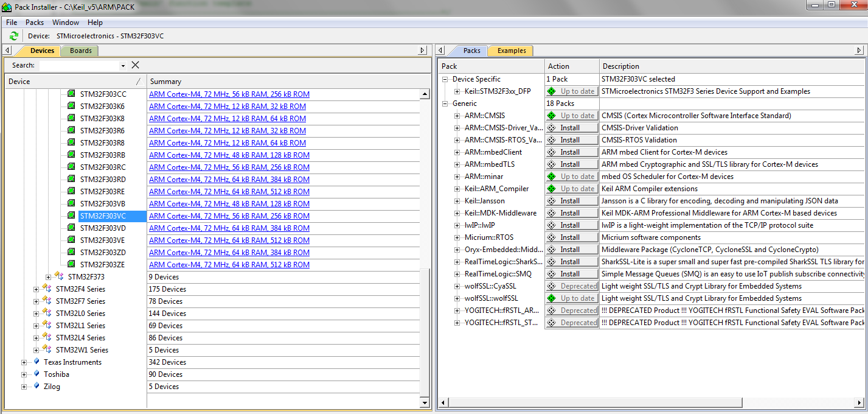Install the ARM::CMSIS-Driver_Validation pack
Viewport: 868px width, 414px height.
[572, 128]
